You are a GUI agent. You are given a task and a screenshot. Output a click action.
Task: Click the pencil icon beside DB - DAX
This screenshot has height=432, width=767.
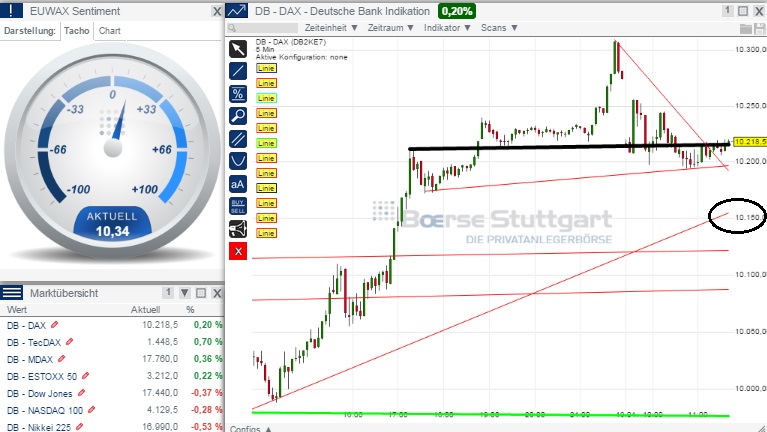click(54, 324)
